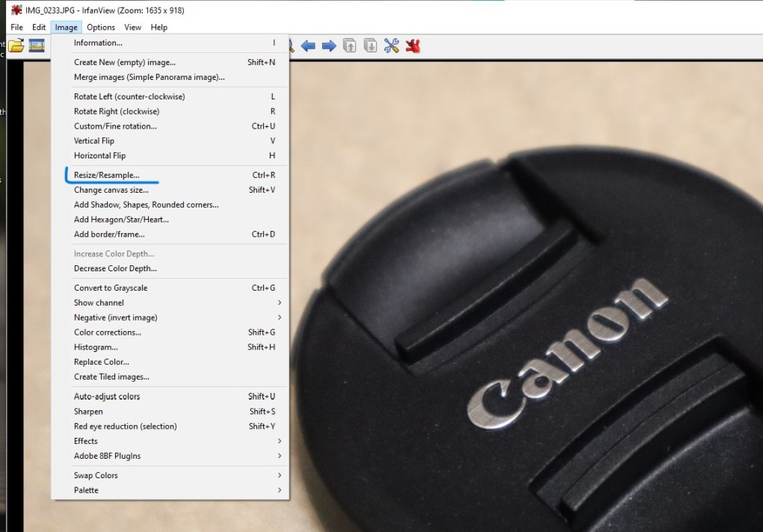Choose Rotate Left (counter-clockwise)
The height and width of the screenshot is (532, 763).
tap(170, 96)
